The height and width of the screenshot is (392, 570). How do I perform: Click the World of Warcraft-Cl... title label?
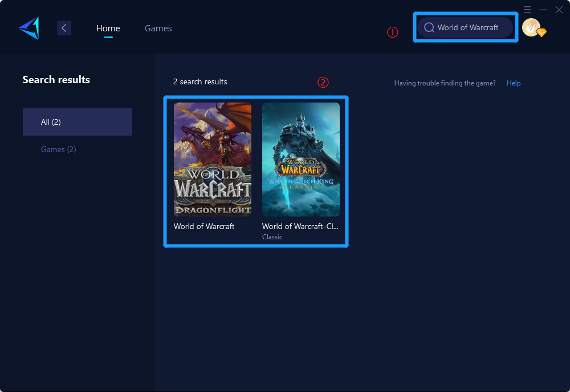300,226
